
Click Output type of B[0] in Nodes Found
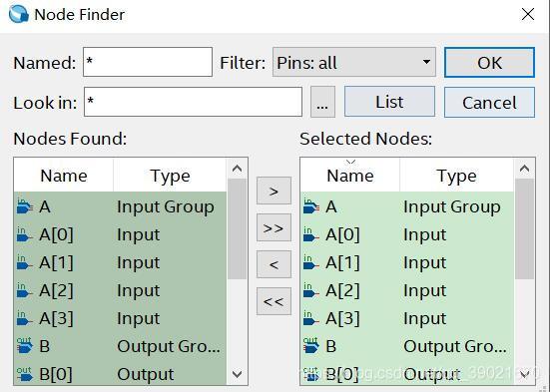click(x=146, y=374)
